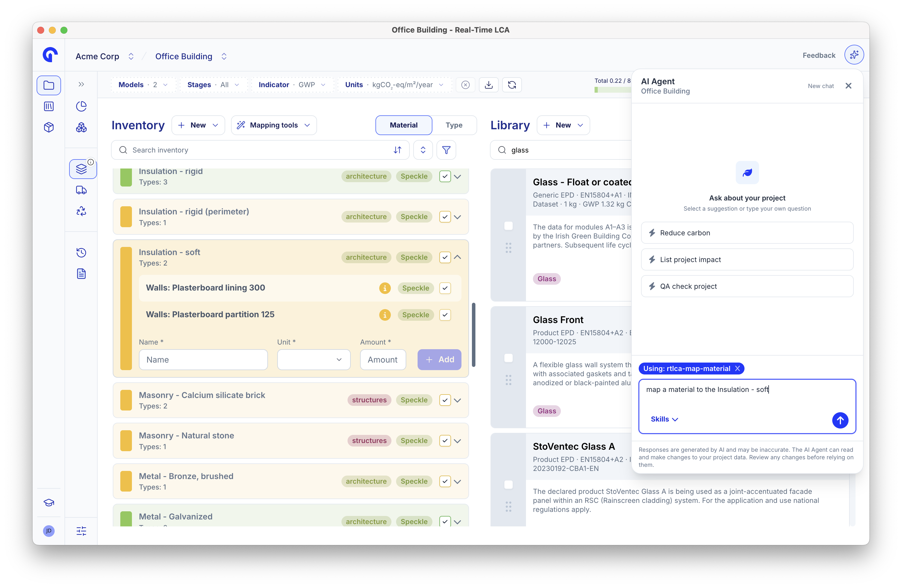Click the download icon in toolbar

click(489, 85)
